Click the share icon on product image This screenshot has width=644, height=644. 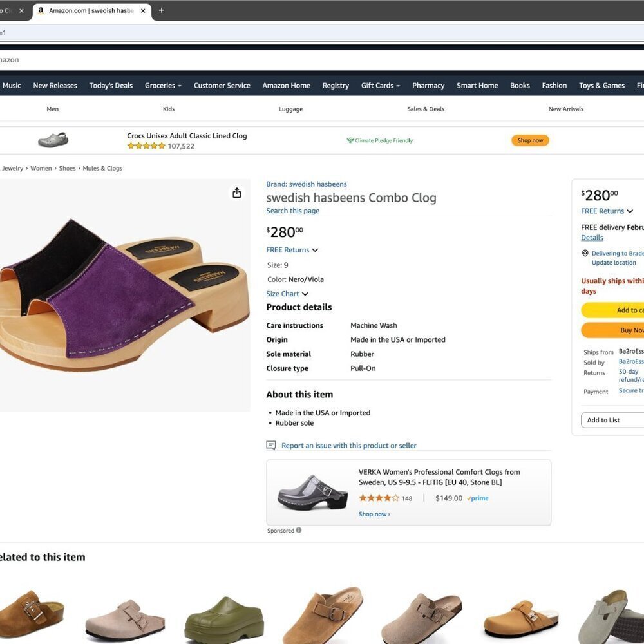tap(237, 193)
